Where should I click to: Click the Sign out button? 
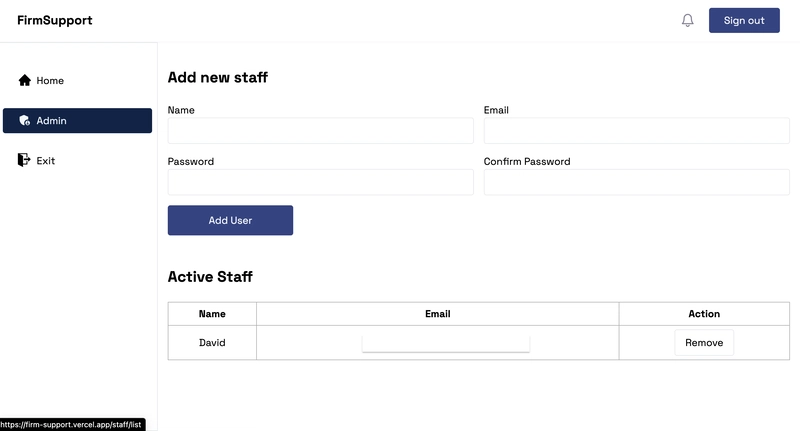744,20
